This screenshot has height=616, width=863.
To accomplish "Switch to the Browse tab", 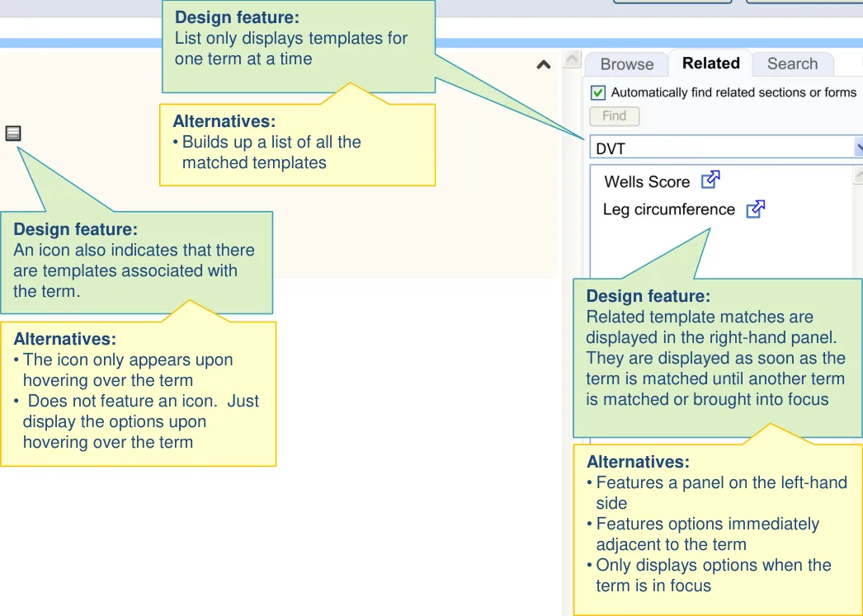I will tap(627, 64).
